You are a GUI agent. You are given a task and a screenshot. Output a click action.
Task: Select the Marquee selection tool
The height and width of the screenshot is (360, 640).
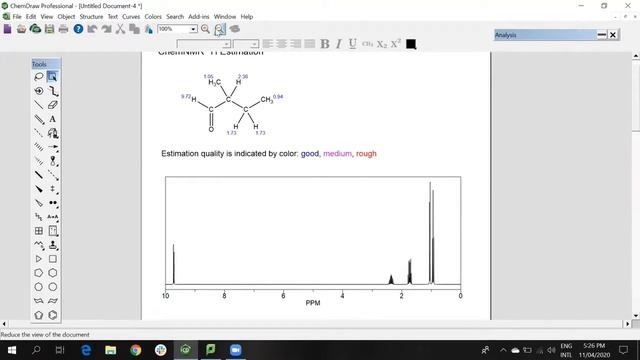52,77
